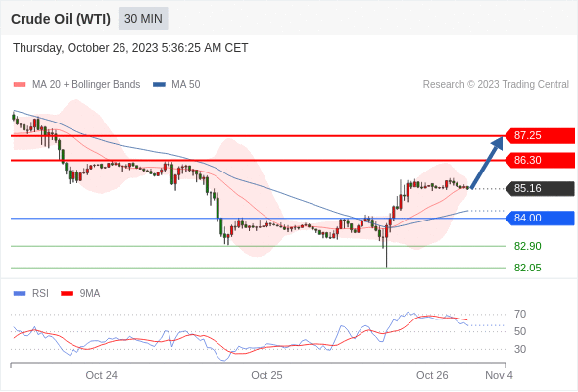578x392 pixels.
Task: Click the 82.90 green support value
Action: pos(527,246)
